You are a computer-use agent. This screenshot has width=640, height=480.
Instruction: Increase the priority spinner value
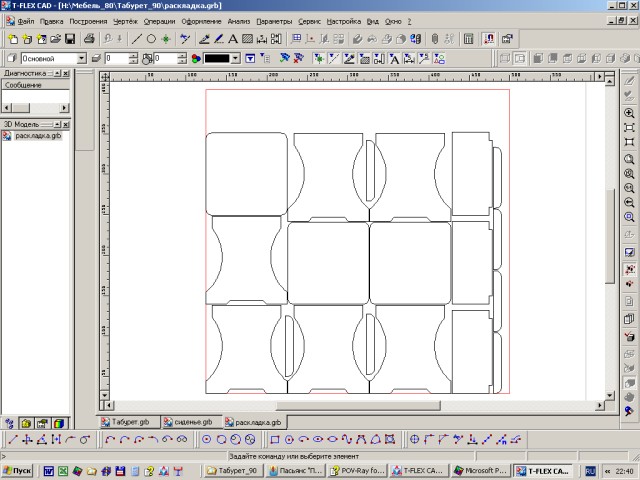[182, 56]
